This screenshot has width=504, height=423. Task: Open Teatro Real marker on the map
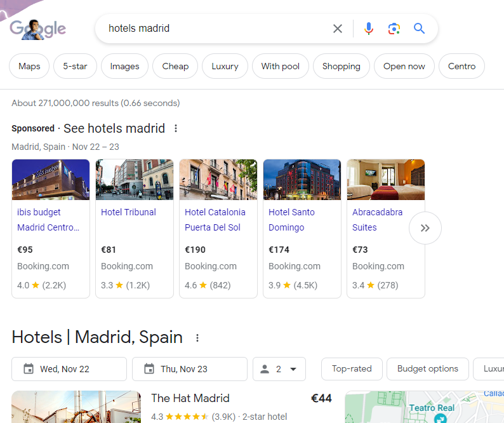point(440,418)
